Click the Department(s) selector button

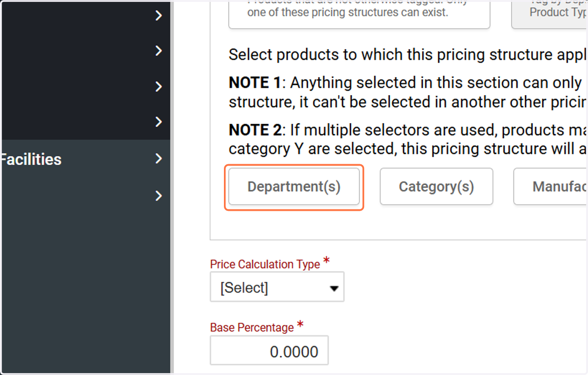click(x=294, y=187)
